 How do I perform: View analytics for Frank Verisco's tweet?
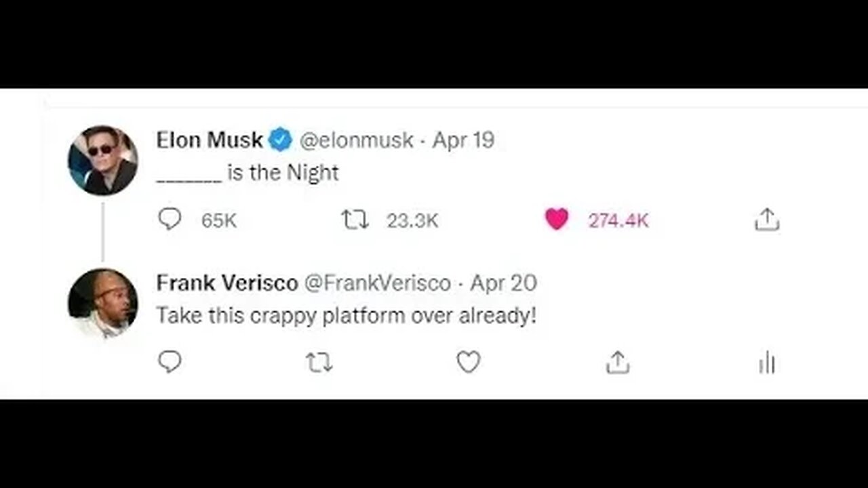[767, 363]
